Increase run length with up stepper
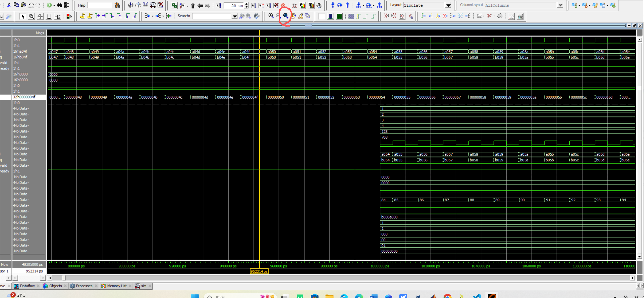The image size is (644, 298). click(246, 4)
